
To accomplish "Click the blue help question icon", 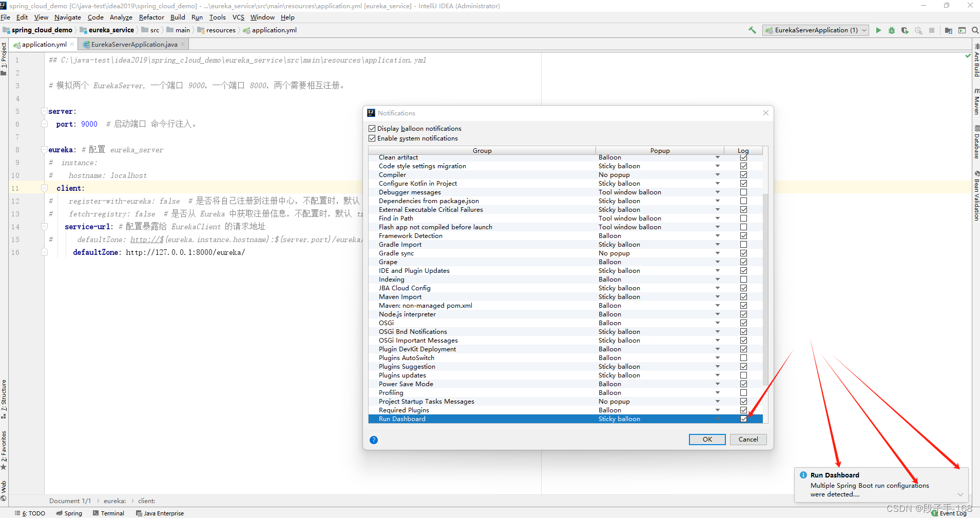I will [x=374, y=440].
